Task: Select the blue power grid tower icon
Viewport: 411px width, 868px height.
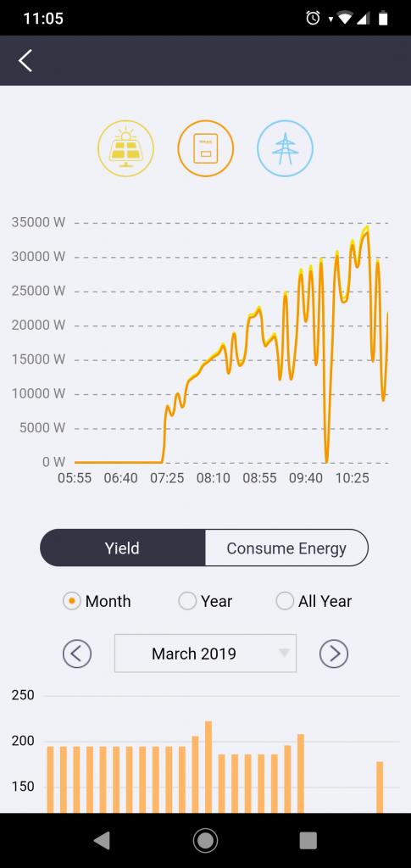Action: click(285, 148)
